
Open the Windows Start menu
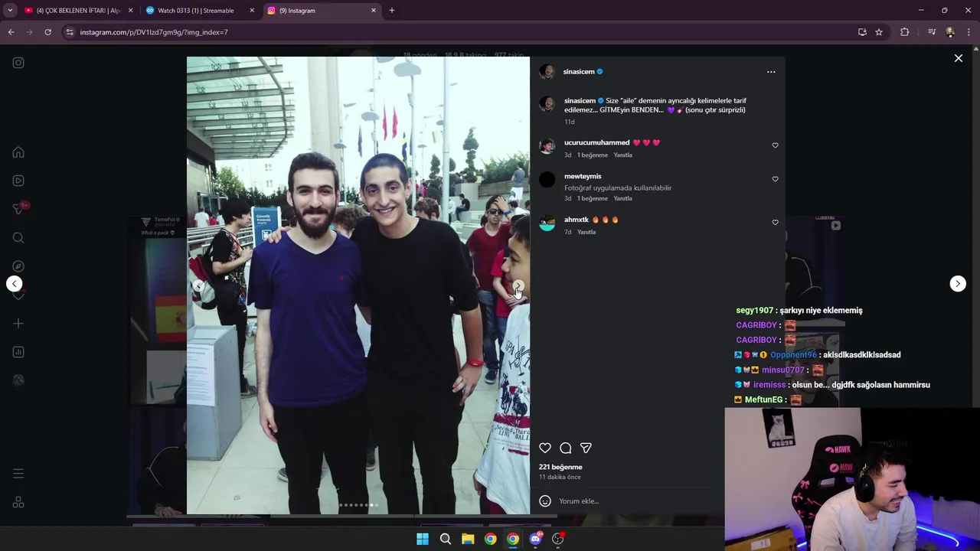423,539
